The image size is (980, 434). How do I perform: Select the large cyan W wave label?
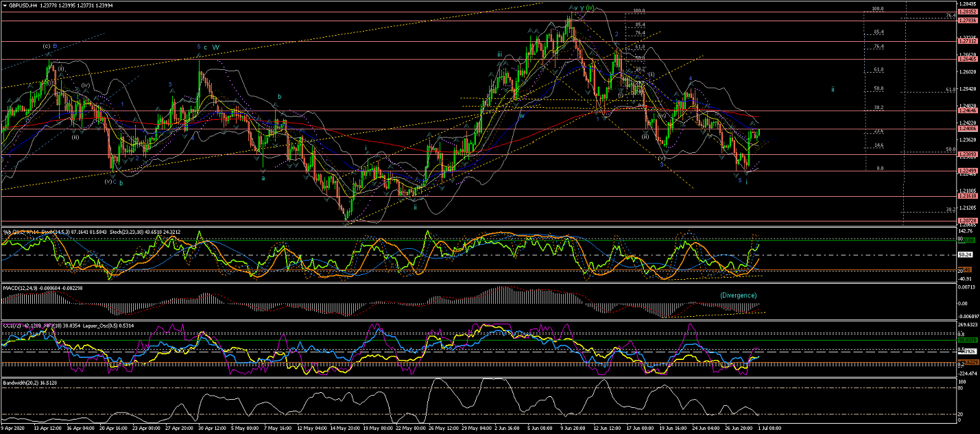(215, 47)
